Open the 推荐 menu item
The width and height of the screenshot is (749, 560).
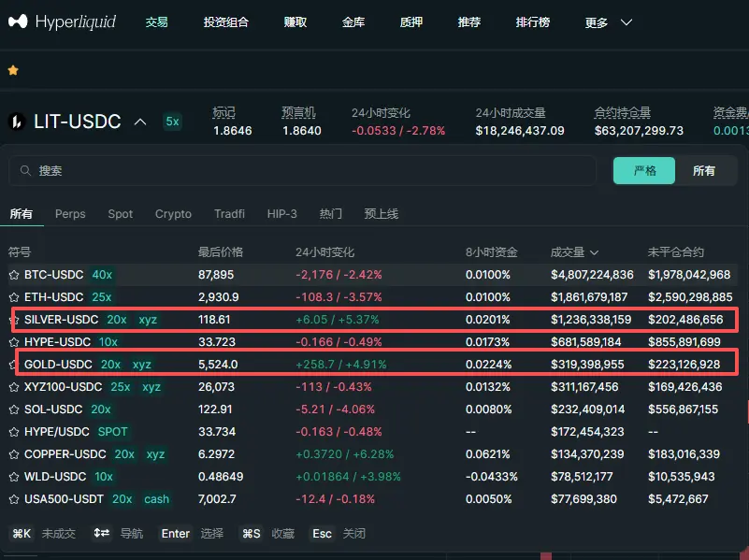[469, 22]
